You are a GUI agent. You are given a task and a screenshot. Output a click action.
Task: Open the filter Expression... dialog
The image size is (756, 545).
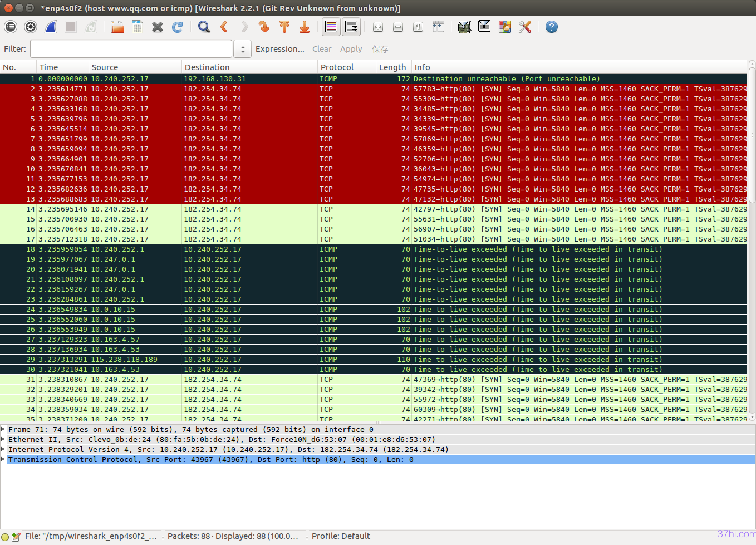[280, 49]
